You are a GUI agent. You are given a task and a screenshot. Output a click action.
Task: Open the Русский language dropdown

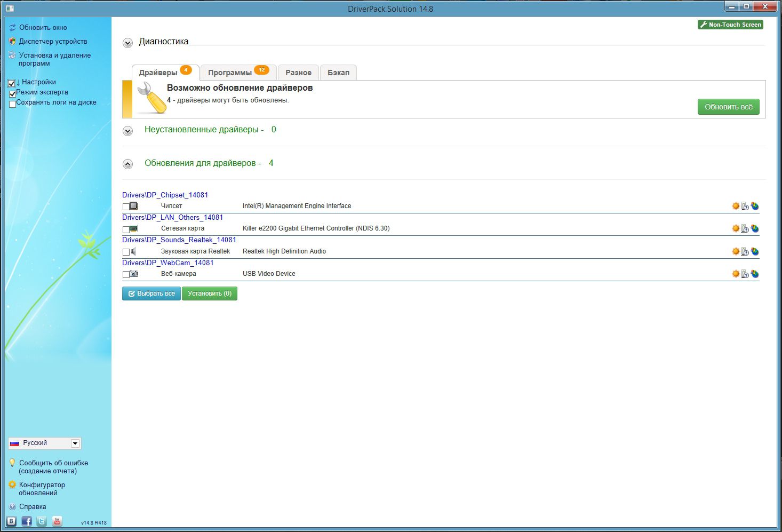45,443
